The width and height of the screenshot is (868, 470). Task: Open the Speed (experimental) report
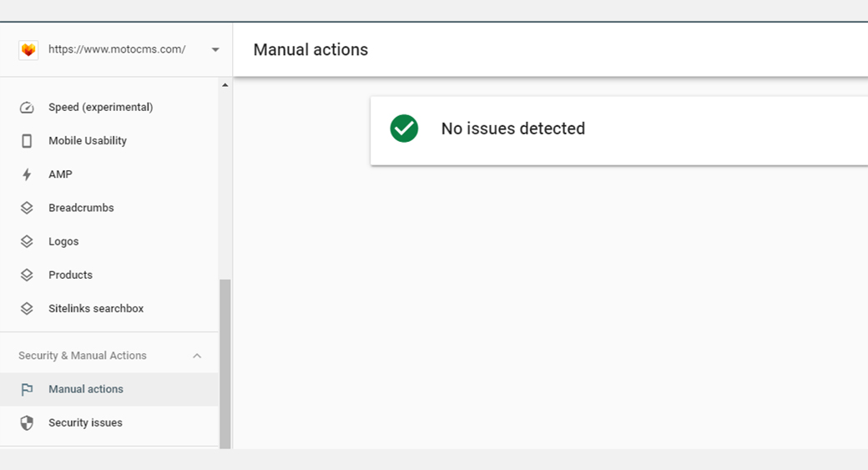tap(100, 108)
